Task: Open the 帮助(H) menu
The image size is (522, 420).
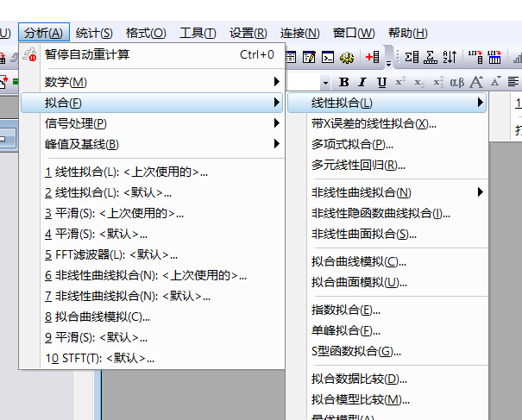Action: point(408,33)
